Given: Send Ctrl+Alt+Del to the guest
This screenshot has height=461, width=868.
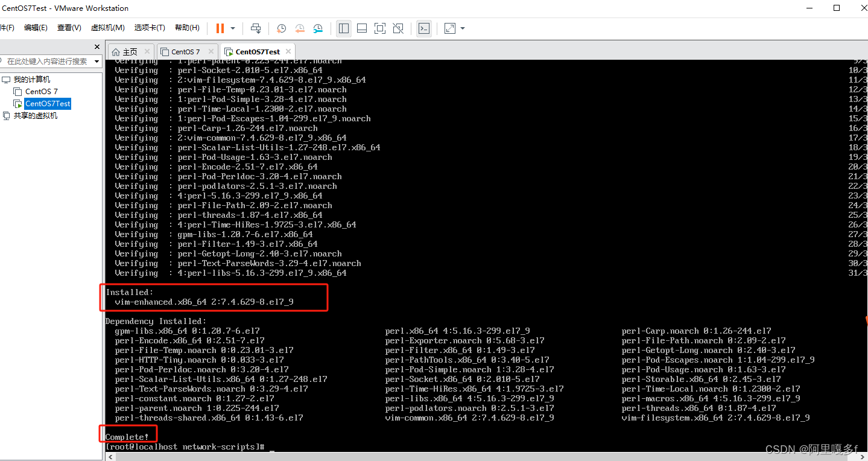Looking at the screenshot, I should point(256,28).
